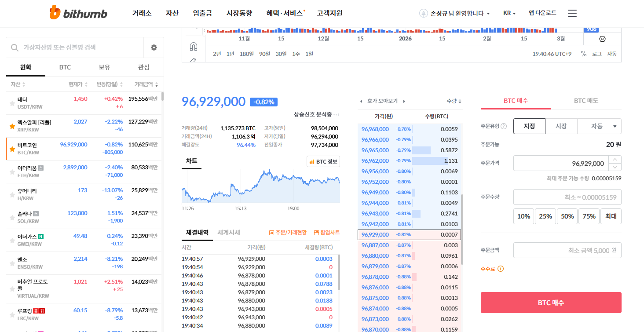Viewport: 644px width, 332px height.
Task: Click the BTC 정보 chart button
Action: click(324, 161)
